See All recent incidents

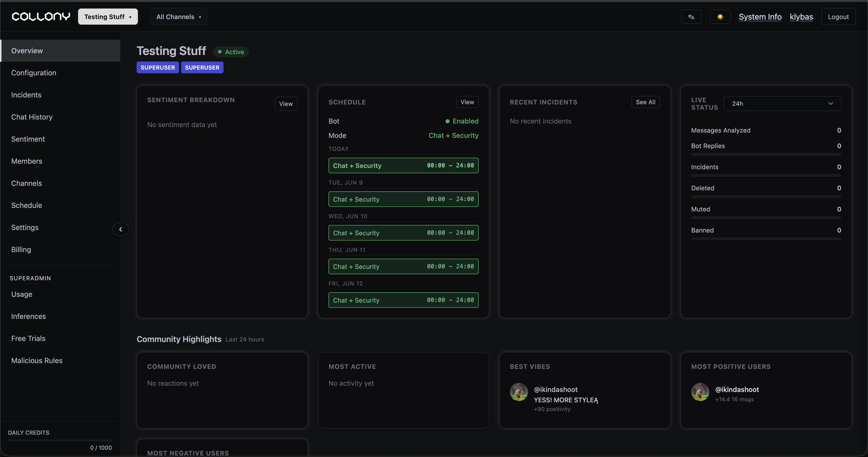point(645,102)
